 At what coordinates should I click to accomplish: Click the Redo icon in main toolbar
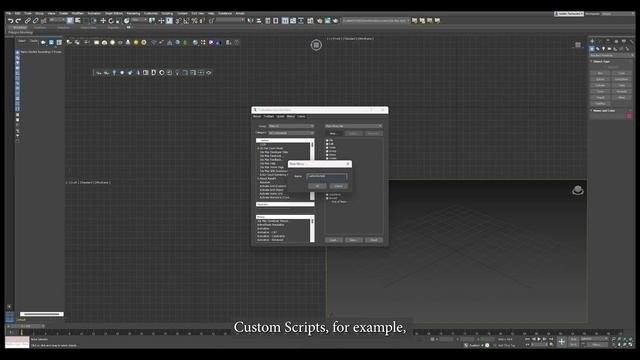tap(18, 20)
